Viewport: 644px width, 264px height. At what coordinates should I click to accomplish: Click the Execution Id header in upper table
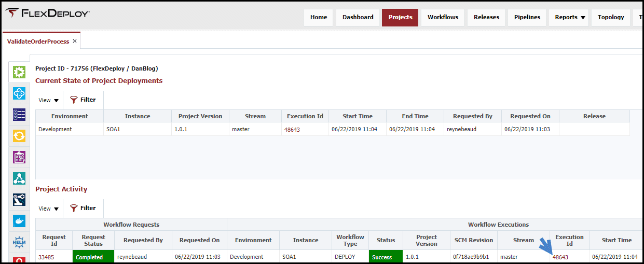[x=305, y=116]
